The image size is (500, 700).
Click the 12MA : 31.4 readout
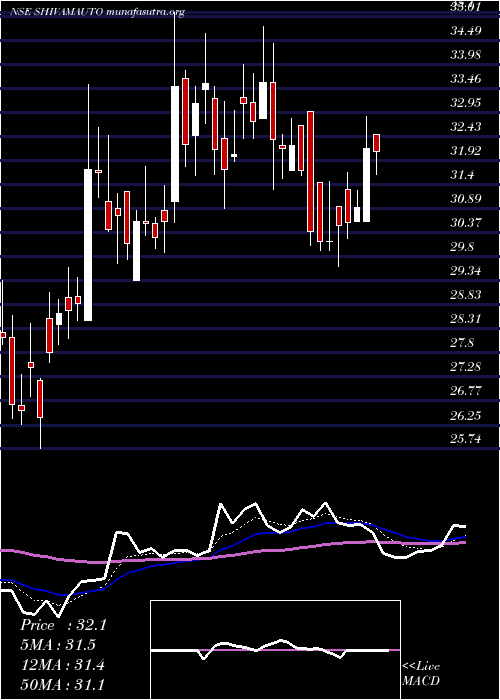tap(63, 665)
